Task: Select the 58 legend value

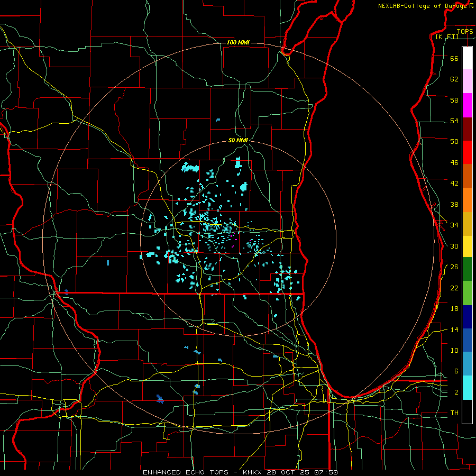Action: (454, 100)
